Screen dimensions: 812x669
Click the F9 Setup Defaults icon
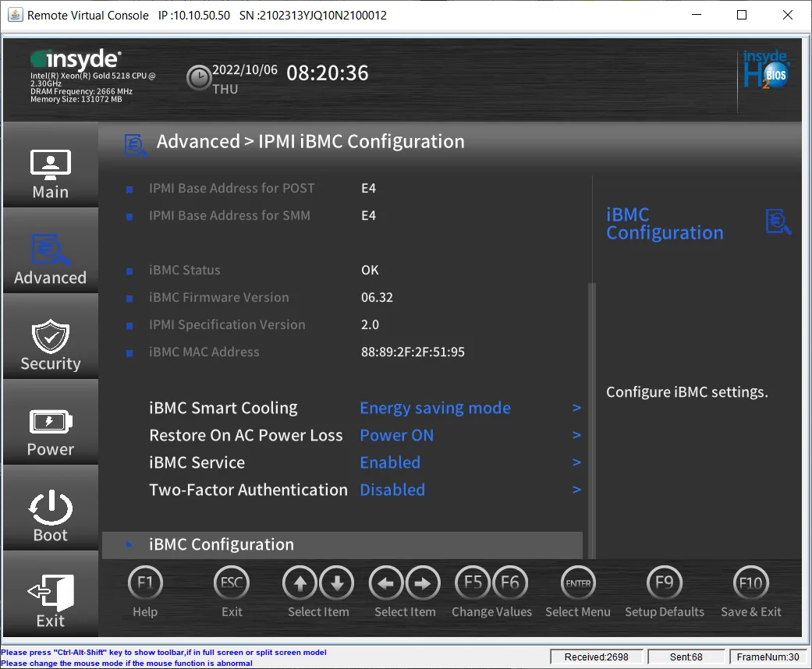[x=664, y=582]
